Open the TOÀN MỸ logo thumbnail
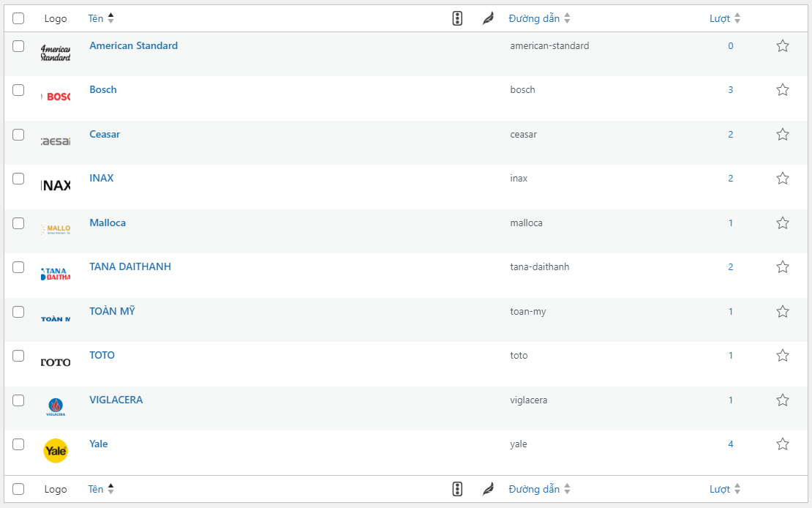This screenshot has width=812, height=508. click(56, 319)
